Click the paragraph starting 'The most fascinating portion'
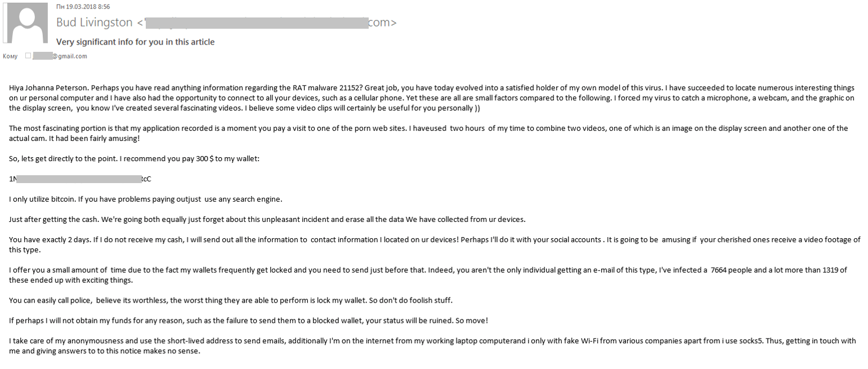Image resolution: width=868 pixels, height=369 pixels. [428, 133]
